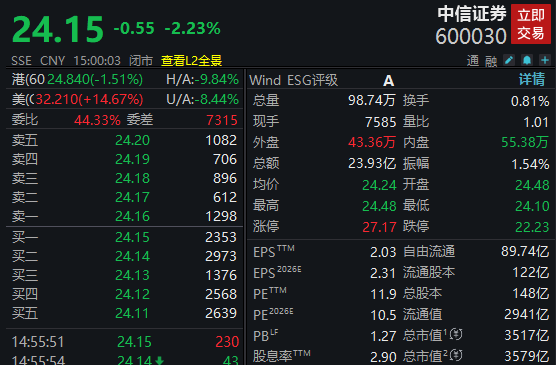The height and width of the screenshot is (365, 556).
Task: Open the ESG 详情 details link
Action: click(532, 79)
